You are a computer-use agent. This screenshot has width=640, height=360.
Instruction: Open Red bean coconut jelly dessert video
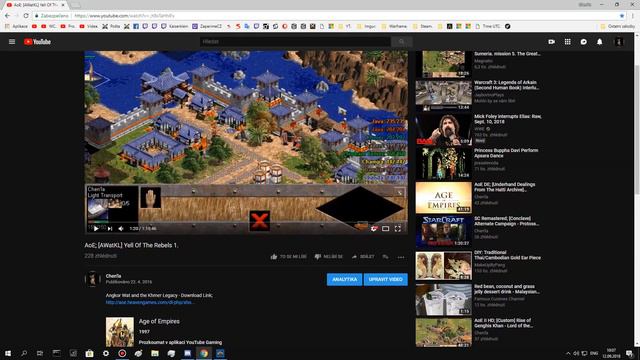point(507,289)
